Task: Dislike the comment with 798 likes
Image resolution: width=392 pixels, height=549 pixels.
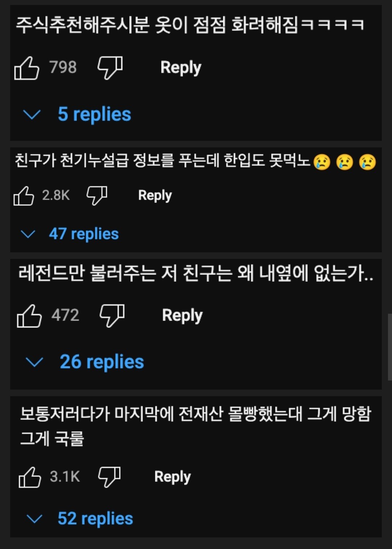Action: pos(110,68)
